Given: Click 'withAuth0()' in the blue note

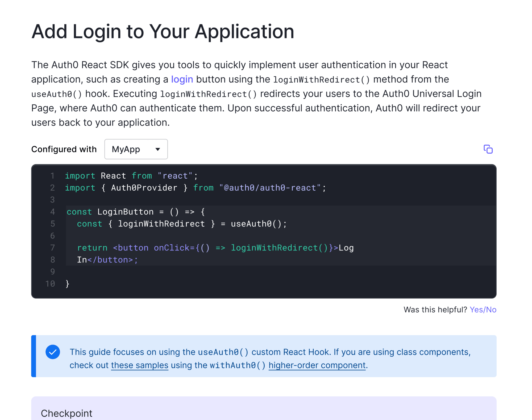Looking at the screenshot, I should pyautogui.click(x=238, y=365).
